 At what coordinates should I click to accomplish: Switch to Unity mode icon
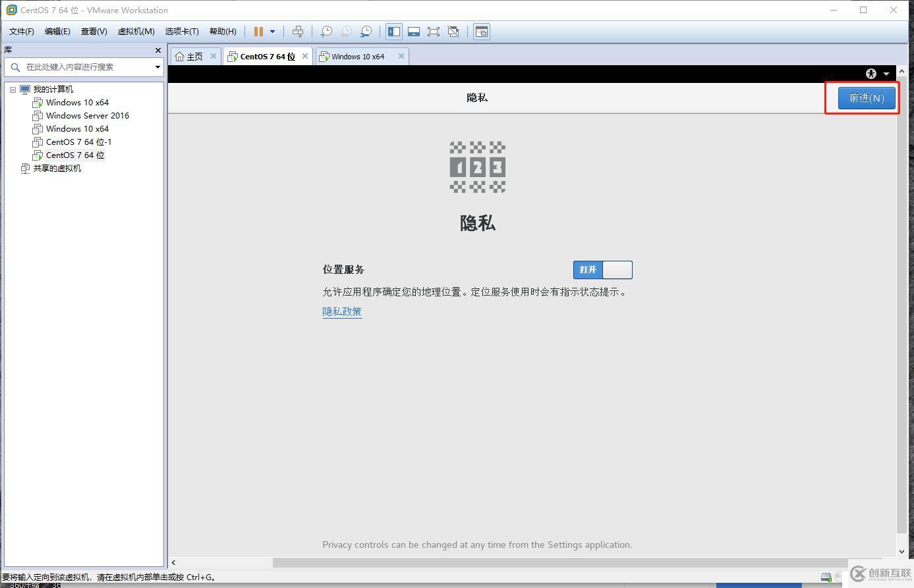pyautogui.click(x=453, y=32)
